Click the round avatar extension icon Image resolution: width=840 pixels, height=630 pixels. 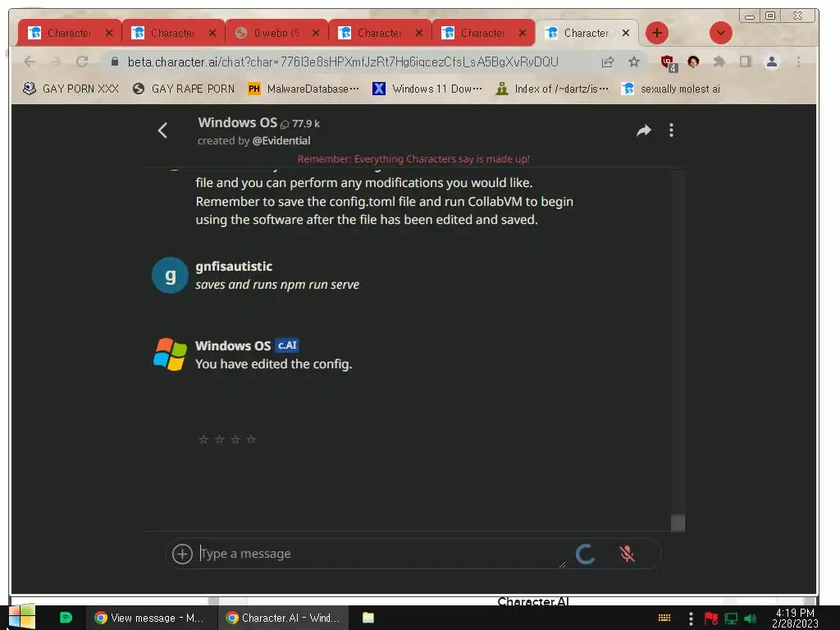tap(693, 62)
